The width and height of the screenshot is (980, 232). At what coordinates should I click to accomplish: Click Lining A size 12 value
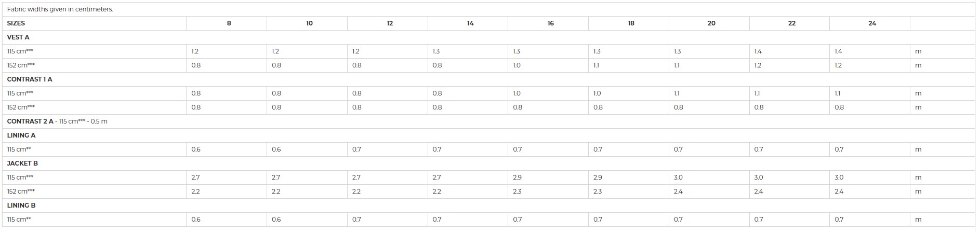point(356,149)
